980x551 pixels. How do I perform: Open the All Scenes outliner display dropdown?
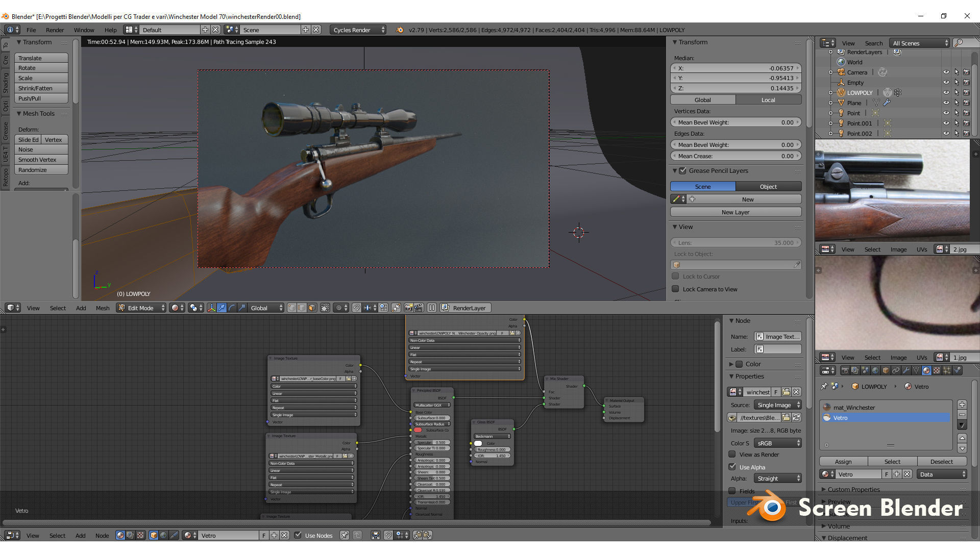click(x=919, y=43)
